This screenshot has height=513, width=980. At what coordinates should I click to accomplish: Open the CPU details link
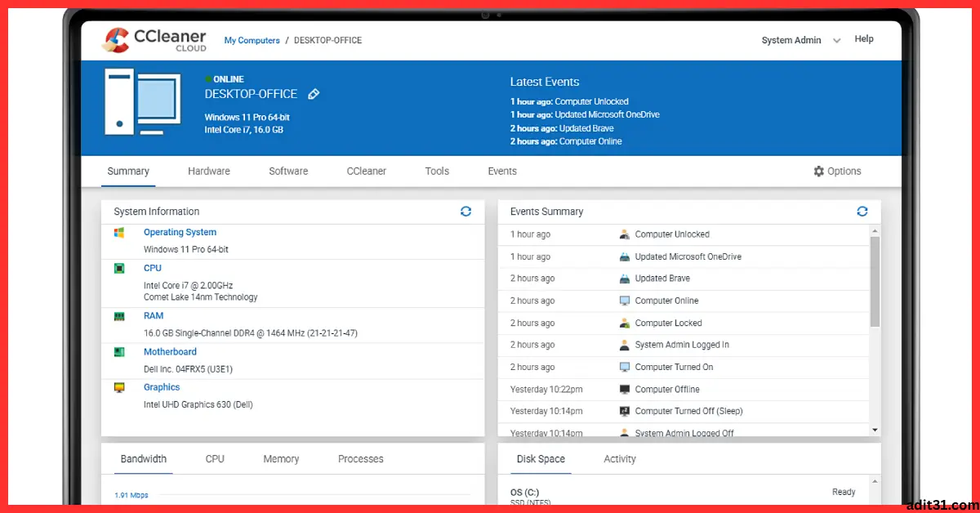pyautogui.click(x=153, y=268)
